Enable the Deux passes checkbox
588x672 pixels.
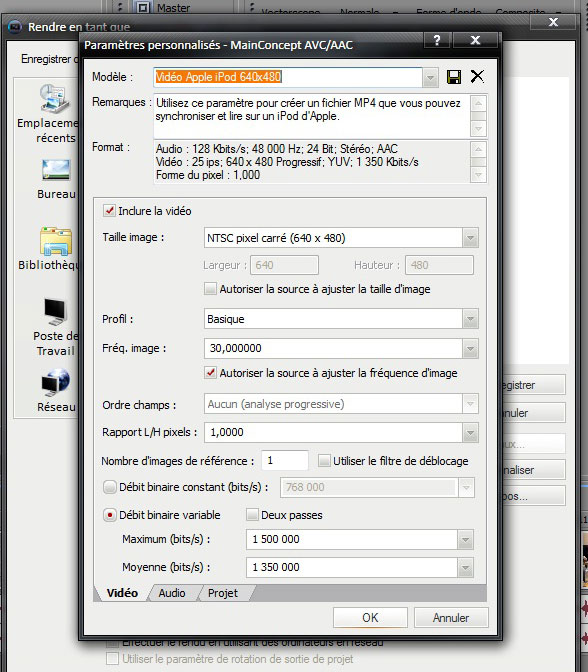(x=252, y=515)
